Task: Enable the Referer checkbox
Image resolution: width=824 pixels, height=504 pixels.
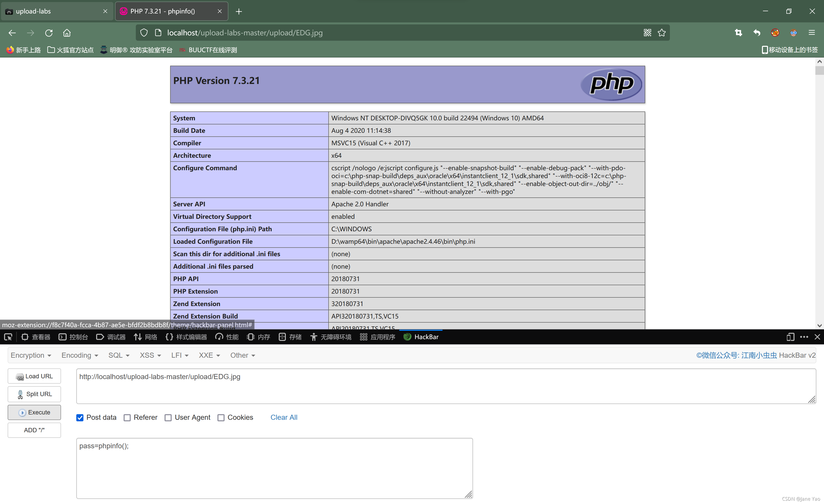Action: tap(127, 417)
